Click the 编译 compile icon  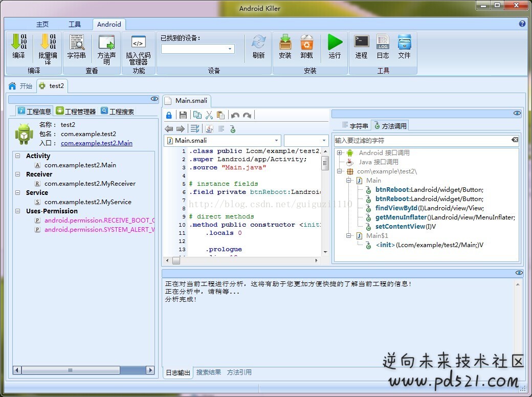(18, 46)
